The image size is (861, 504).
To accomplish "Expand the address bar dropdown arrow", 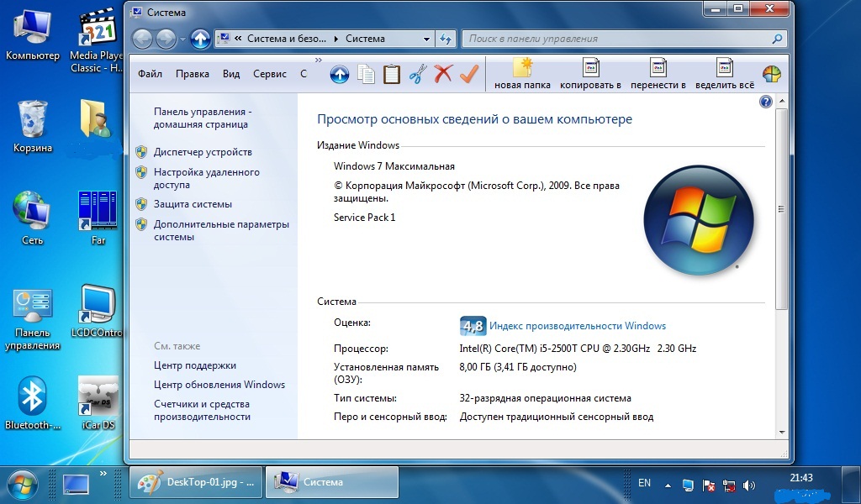I will [425, 39].
